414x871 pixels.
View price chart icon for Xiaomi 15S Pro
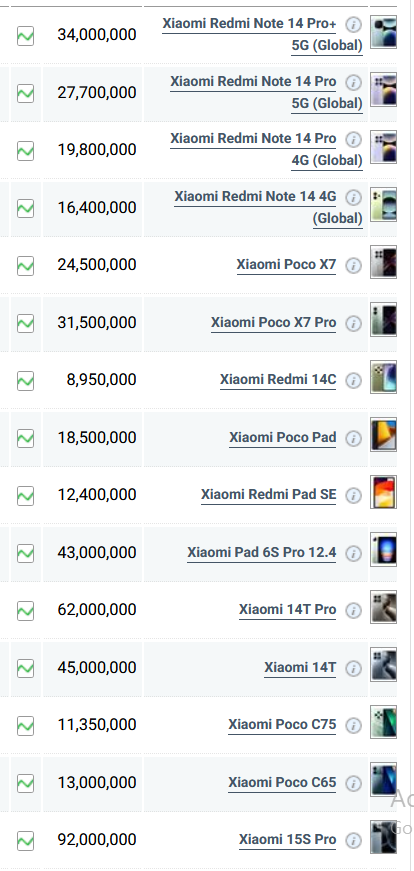click(25, 840)
